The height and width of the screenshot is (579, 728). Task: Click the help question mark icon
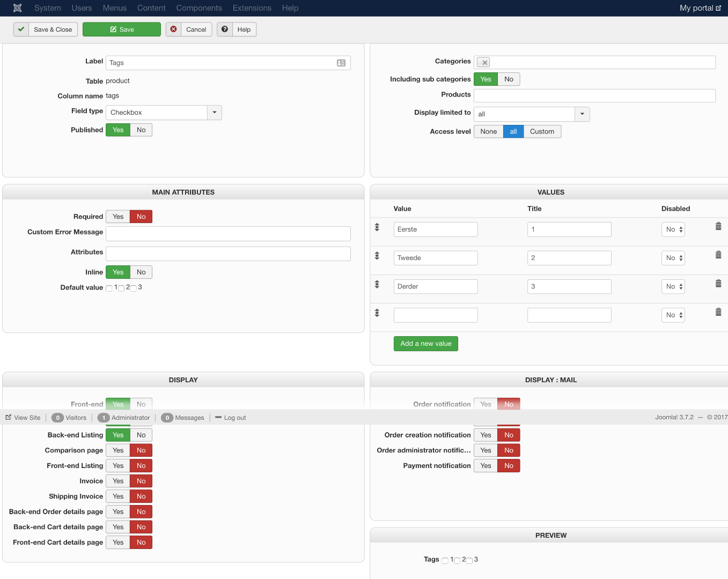pyautogui.click(x=225, y=29)
